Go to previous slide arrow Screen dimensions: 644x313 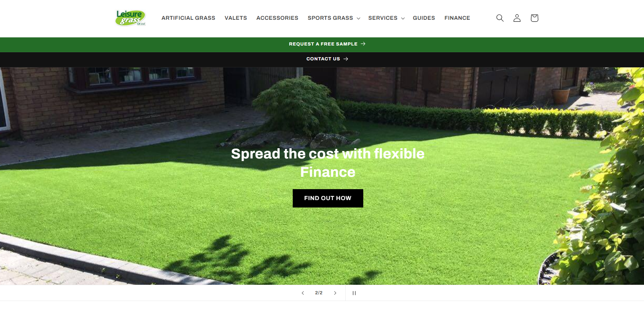(303, 293)
